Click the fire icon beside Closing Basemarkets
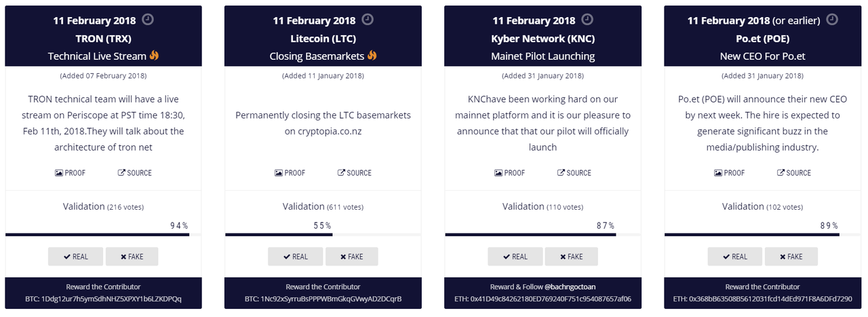This screenshot has width=868, height=317. click(371, 56)
